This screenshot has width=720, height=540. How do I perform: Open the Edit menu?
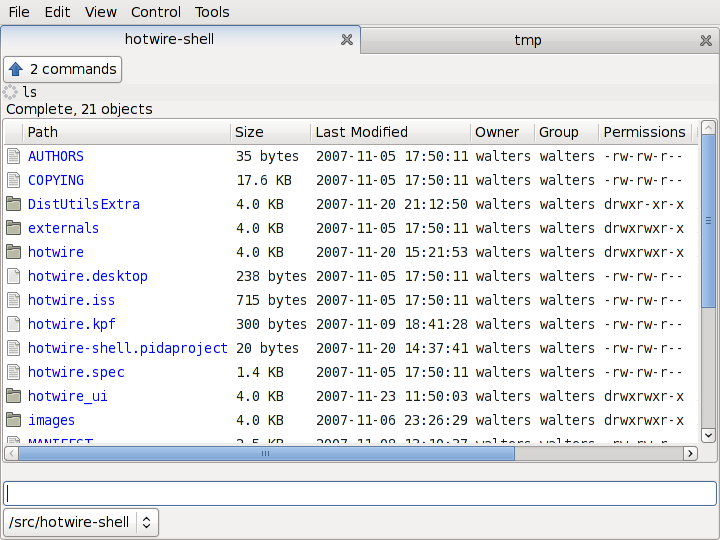[57, 12]
